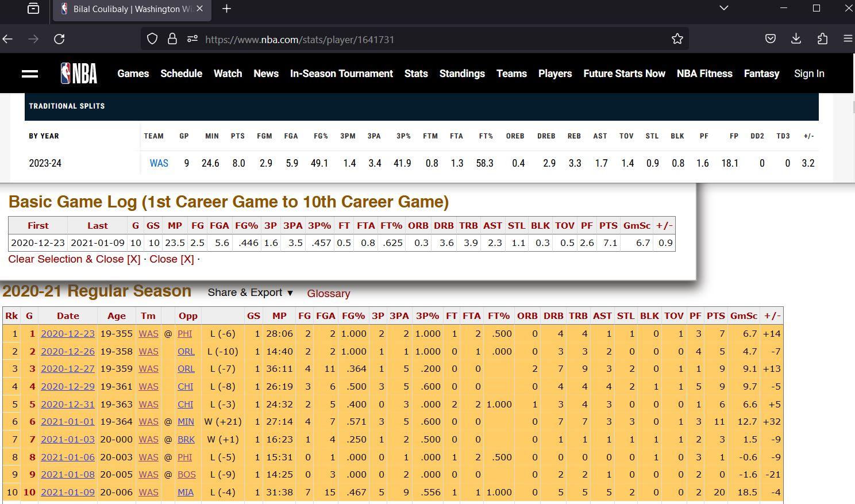This screenshot has height=504, width=855.
Task: Open the 2020-12-23 game link
Action: pos(67,334)
